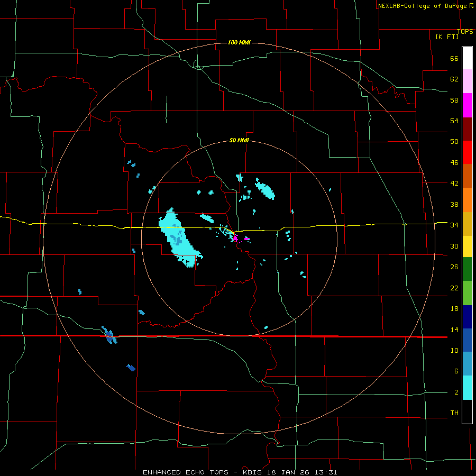Screen dimensions: 476x476
Task: Click the 18 value in the legend
Action: [x=454, y=309]
